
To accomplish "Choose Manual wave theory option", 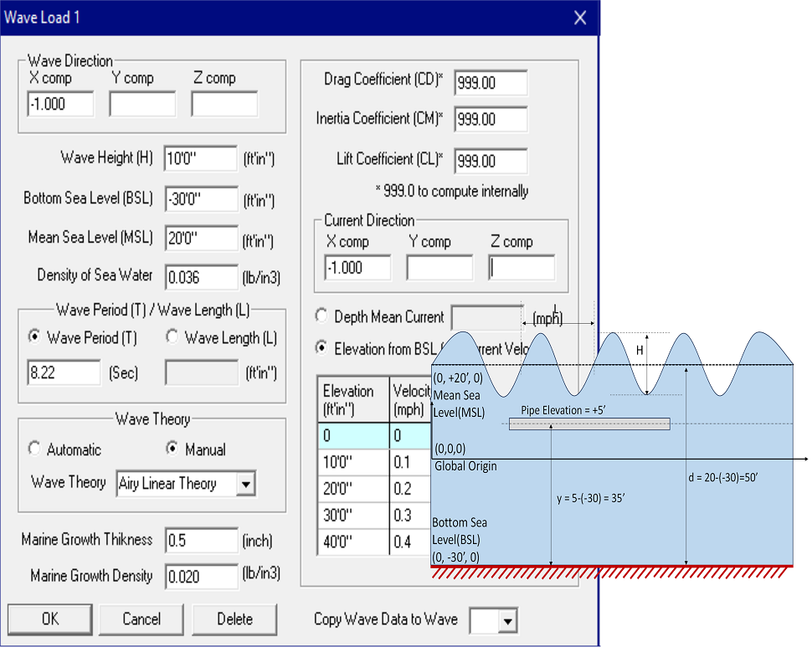I will [172, 449].
